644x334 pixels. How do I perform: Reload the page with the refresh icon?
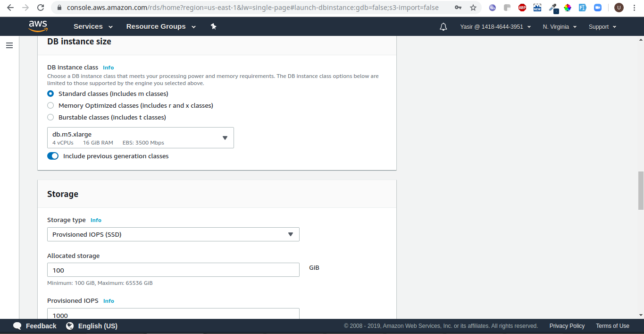click(41, 8)
